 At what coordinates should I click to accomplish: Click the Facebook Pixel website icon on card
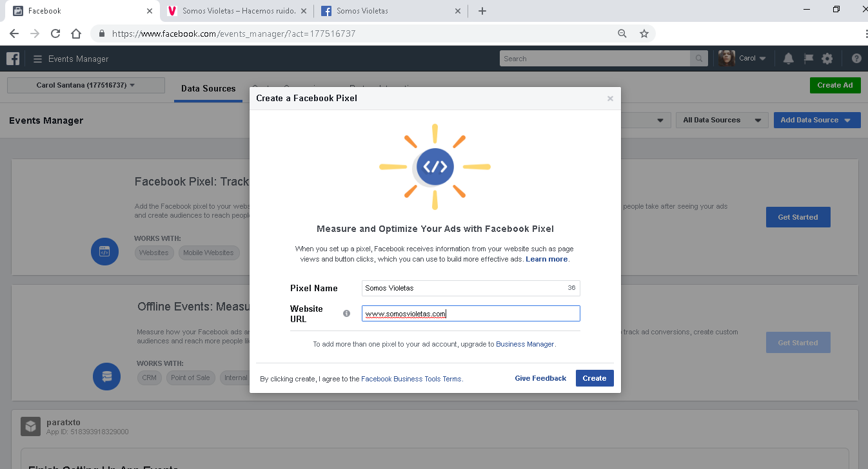point(104,251)
